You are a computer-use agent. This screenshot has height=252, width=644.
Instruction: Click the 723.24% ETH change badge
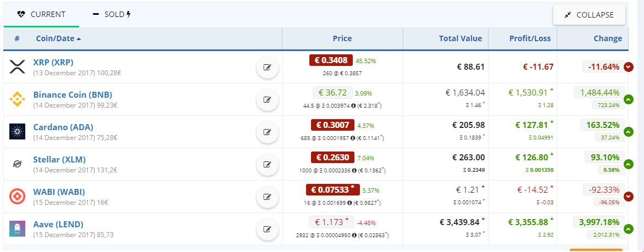[608, 105]
